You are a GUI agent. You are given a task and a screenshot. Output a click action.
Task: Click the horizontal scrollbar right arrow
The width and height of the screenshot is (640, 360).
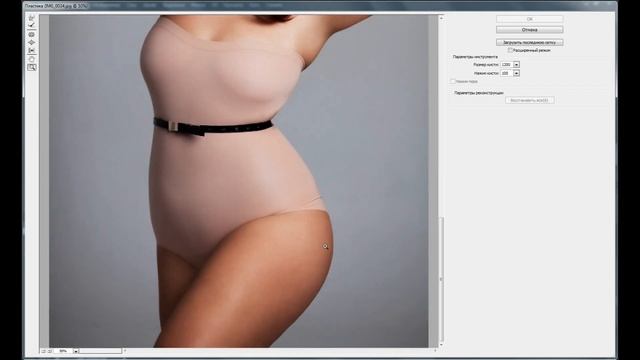pyautogui.click(x=435, y=351)
